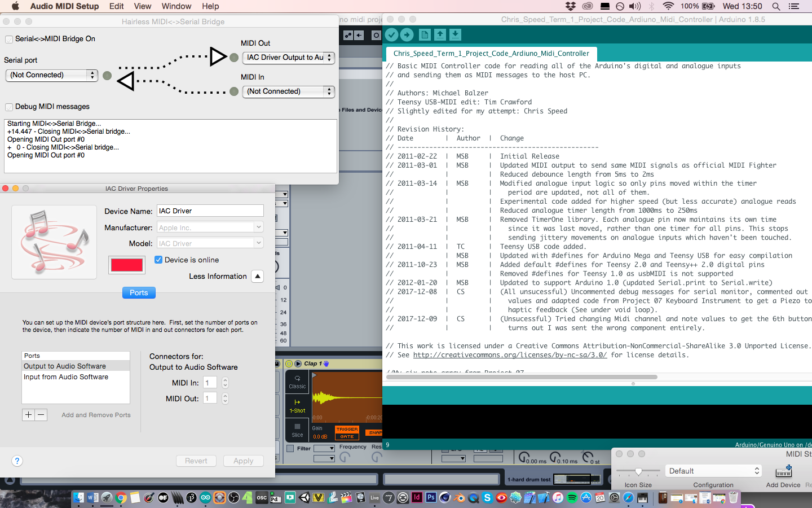The width and height of the screenshot is (812, 508).
Task: Toggle the Filter checkbox in Simpler
Action: pos(290,448)
